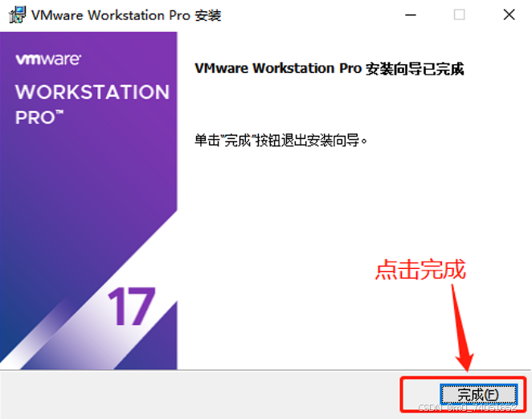Close the VMware Workstation Pro installer
Viewport: 532px width, 419px height.
(x=509, y=15)
